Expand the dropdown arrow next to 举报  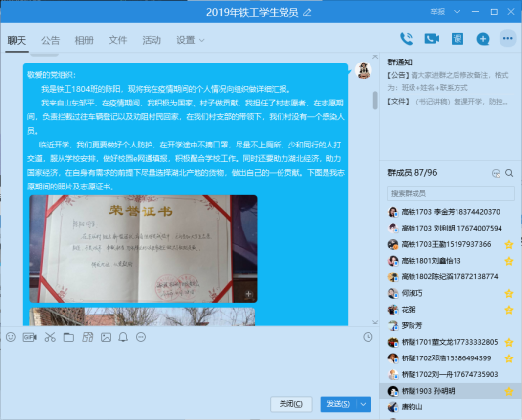click(457, 12)
